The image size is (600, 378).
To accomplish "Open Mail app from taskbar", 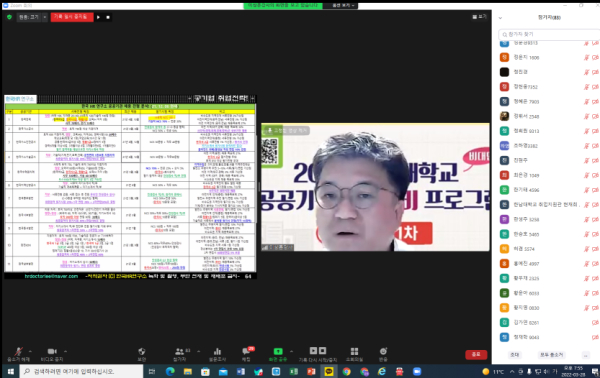I will 223,371.
